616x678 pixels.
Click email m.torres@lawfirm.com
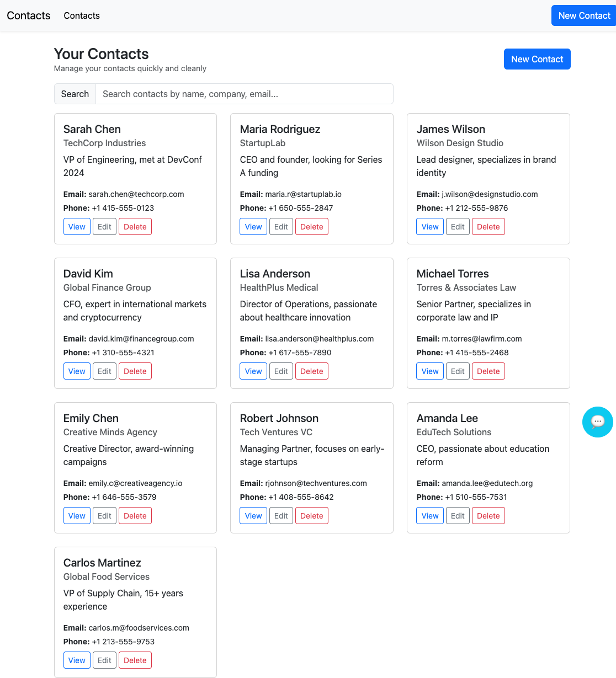pyautogui.click(x=482, y=339)
